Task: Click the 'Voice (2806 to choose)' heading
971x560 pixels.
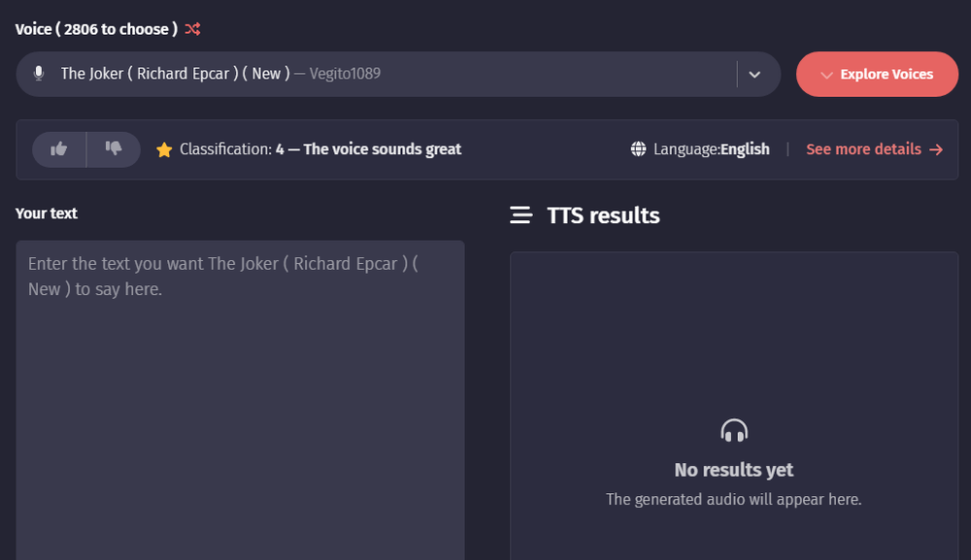Action: [96, 29]
